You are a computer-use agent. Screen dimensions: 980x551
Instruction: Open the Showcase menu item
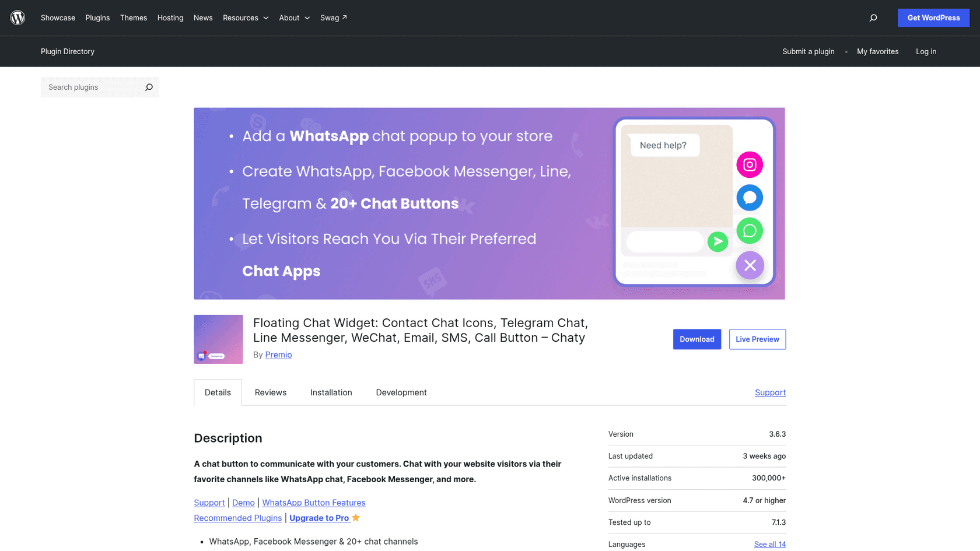coord(58,18)
